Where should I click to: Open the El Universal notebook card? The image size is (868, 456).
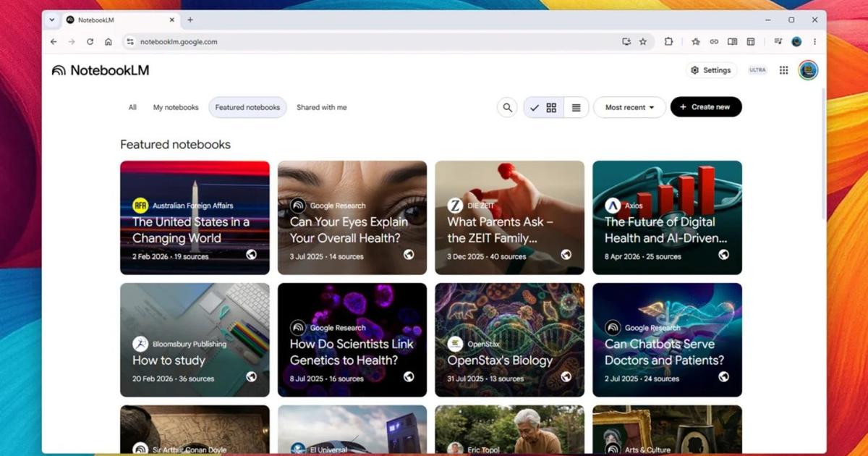click(x=352, y=429)
